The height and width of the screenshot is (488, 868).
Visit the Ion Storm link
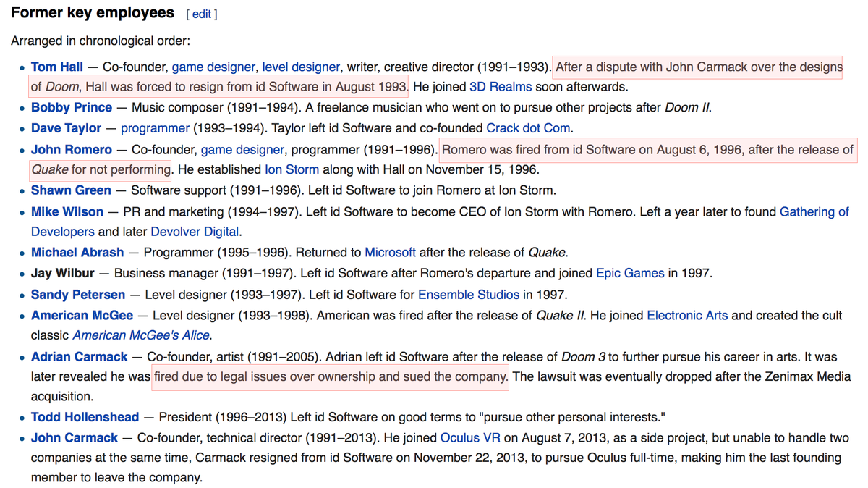[x=292, y=170]
